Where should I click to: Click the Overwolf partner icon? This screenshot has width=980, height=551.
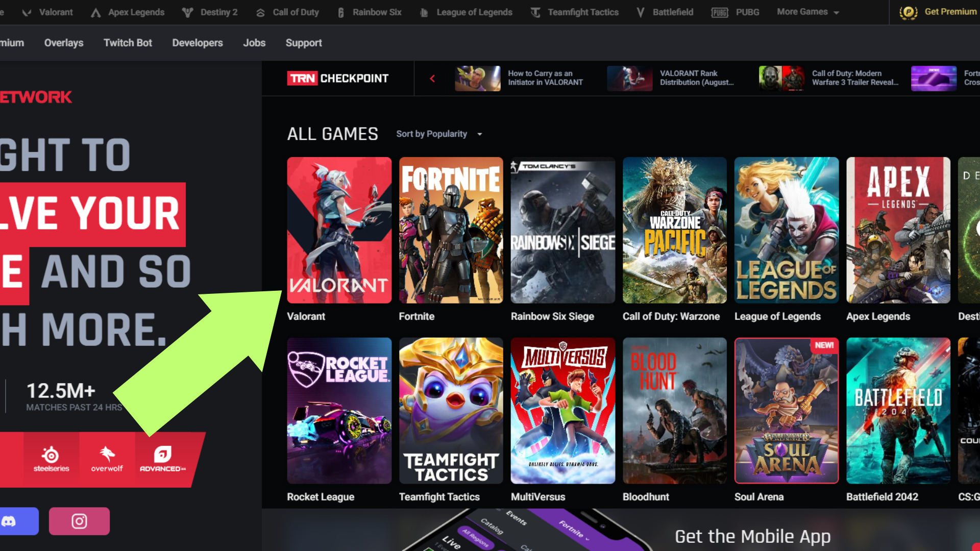point(105,459)
